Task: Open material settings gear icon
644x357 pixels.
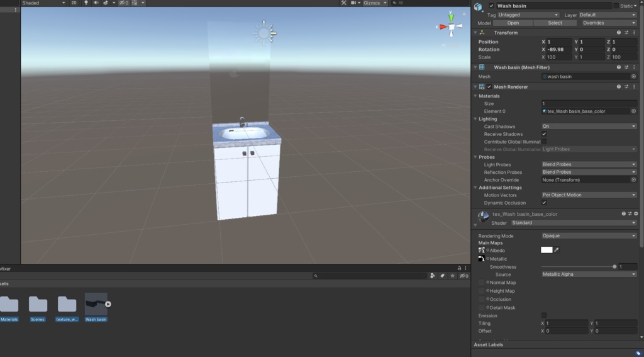Action: 636,214
